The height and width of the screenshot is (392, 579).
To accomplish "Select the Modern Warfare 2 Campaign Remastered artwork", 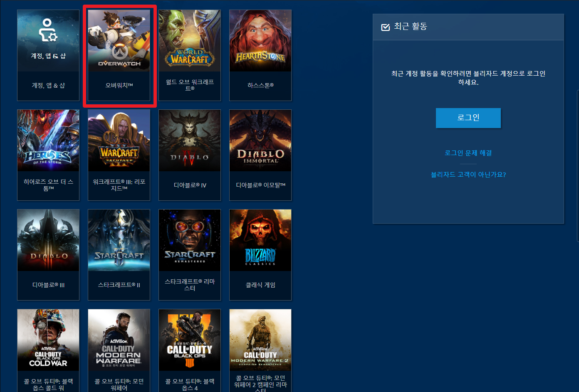I will [260, 340].
